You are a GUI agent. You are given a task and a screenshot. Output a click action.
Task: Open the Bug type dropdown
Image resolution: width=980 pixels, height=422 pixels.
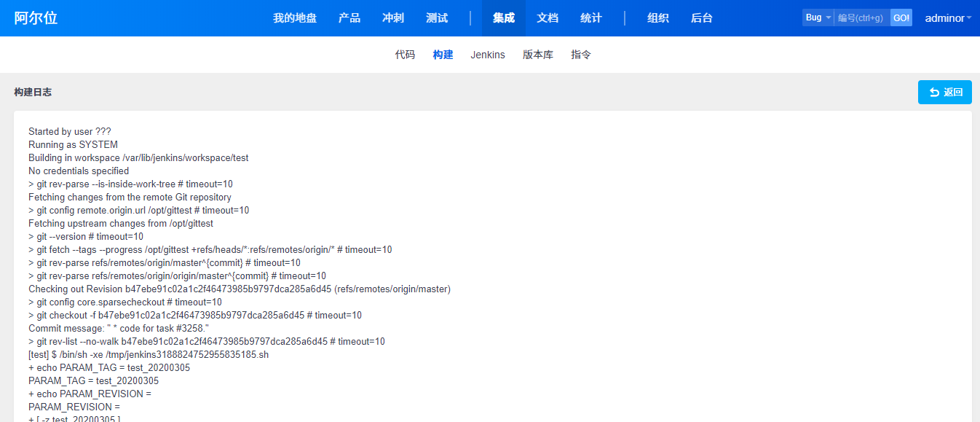pyautogui.click(x=818, y=17)
